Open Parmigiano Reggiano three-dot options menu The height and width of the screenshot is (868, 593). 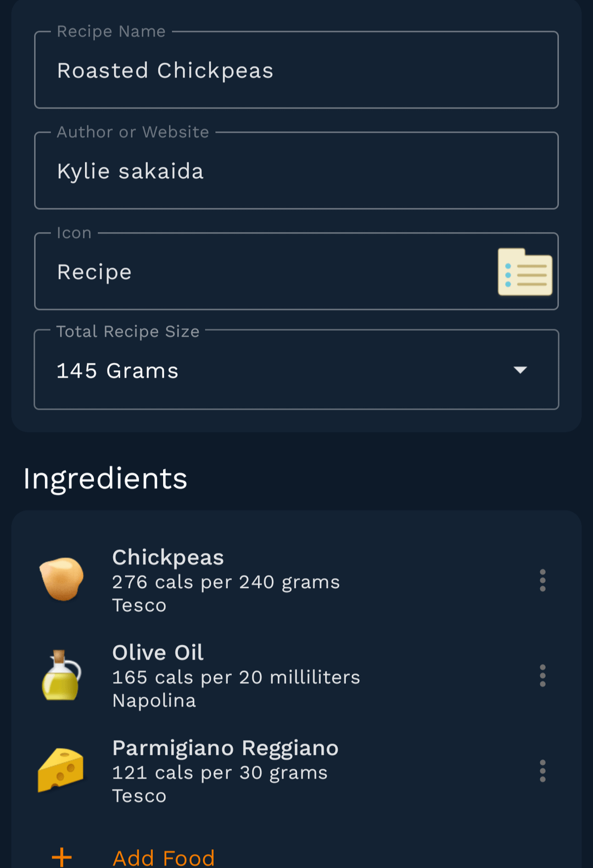(x=542, y=771)
